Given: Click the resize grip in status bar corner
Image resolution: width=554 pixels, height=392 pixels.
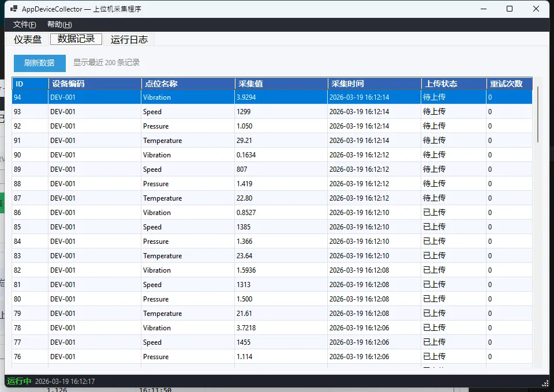Looking at the screenshot, I should point(545,382).
